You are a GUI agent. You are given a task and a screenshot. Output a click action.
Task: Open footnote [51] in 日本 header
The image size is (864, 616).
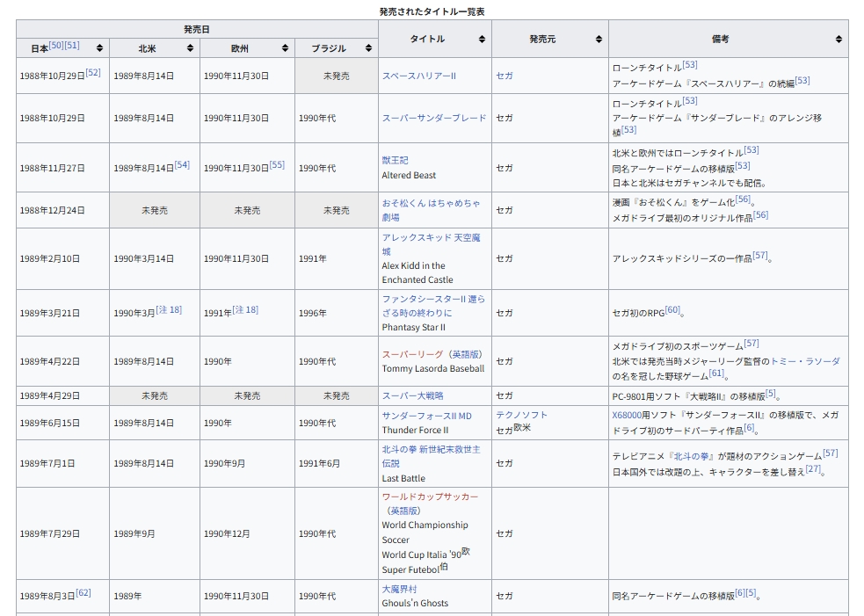72,45
